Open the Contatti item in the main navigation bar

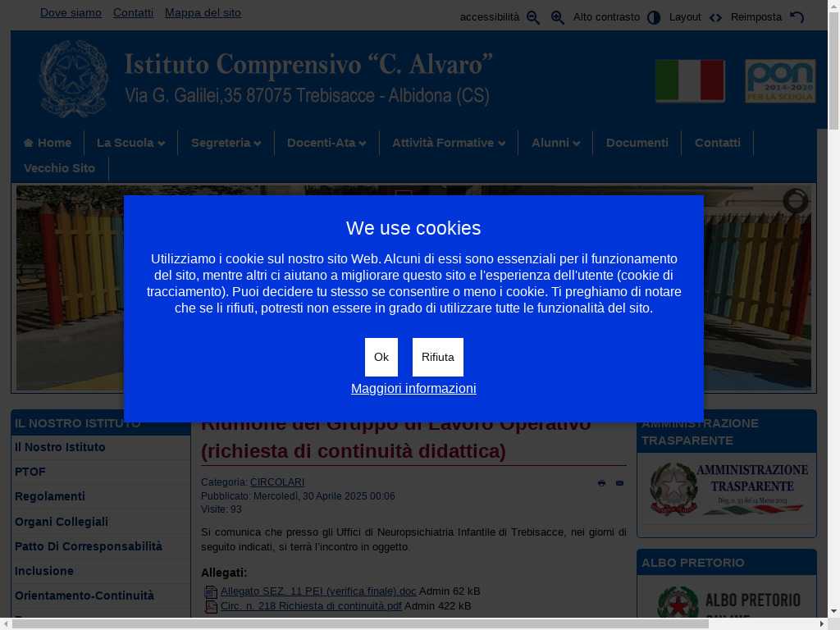[717, 143]
